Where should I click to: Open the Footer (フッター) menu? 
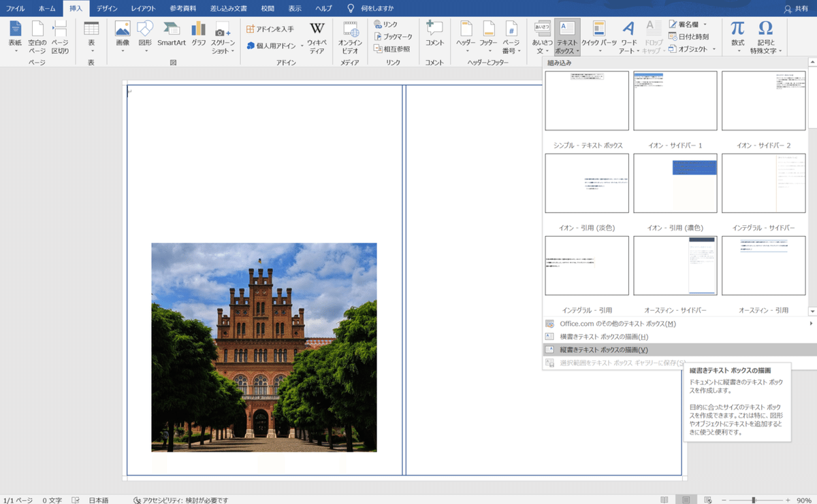[488, 37]
